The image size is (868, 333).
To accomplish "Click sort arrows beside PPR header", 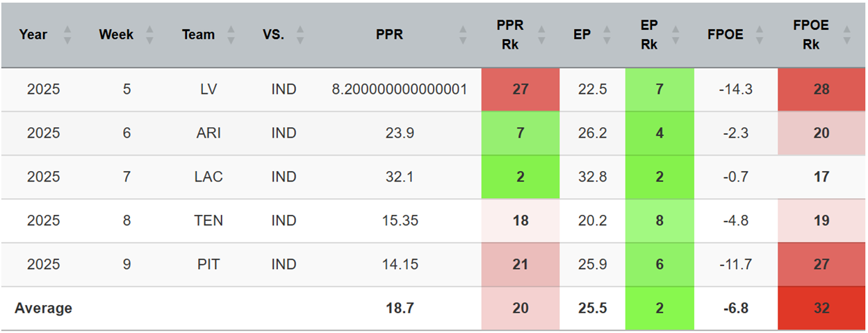I will (x=463, y=35).
